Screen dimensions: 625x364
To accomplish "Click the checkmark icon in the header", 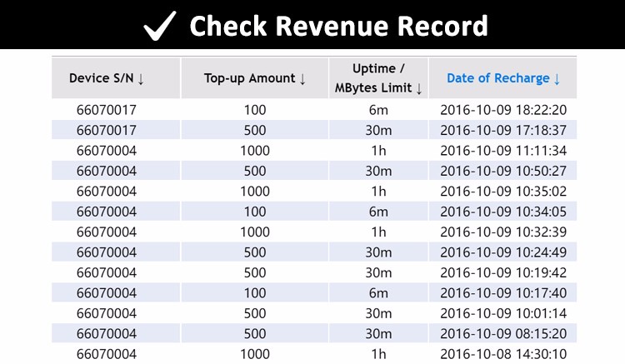I will pyautogui.click(x=158, y=26).
